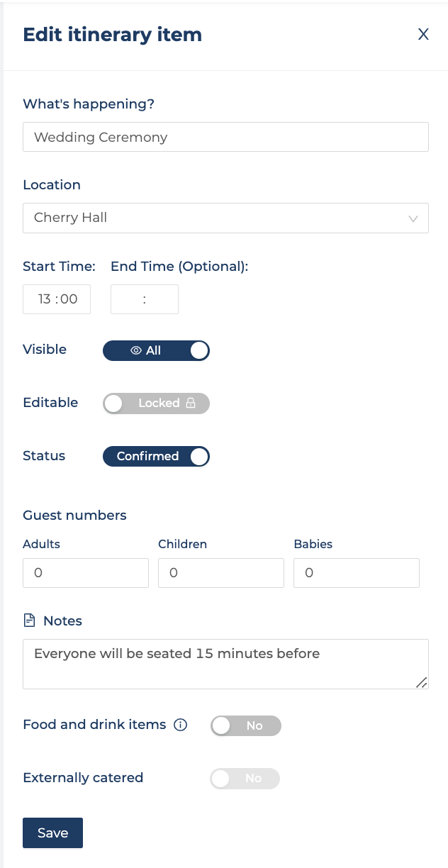Click the Babies guest number field
This screenshot has width=448, height=868.
[x=357, y=573]
